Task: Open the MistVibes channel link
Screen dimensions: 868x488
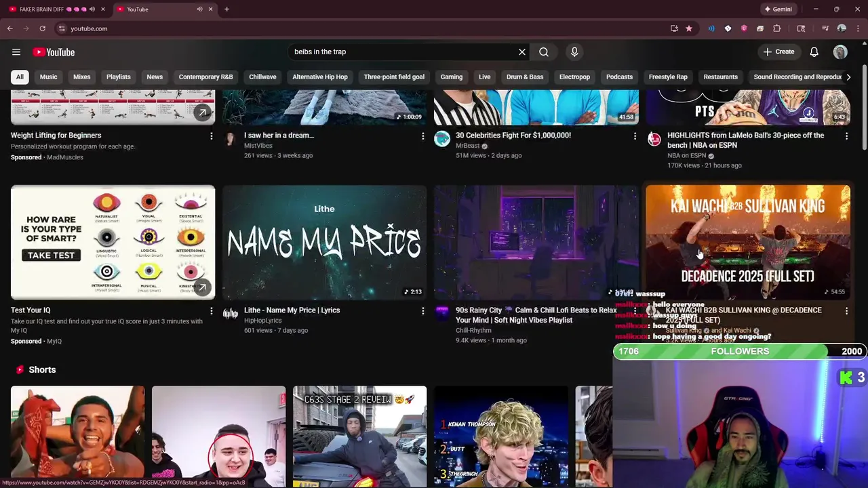Action: point(258,146)
